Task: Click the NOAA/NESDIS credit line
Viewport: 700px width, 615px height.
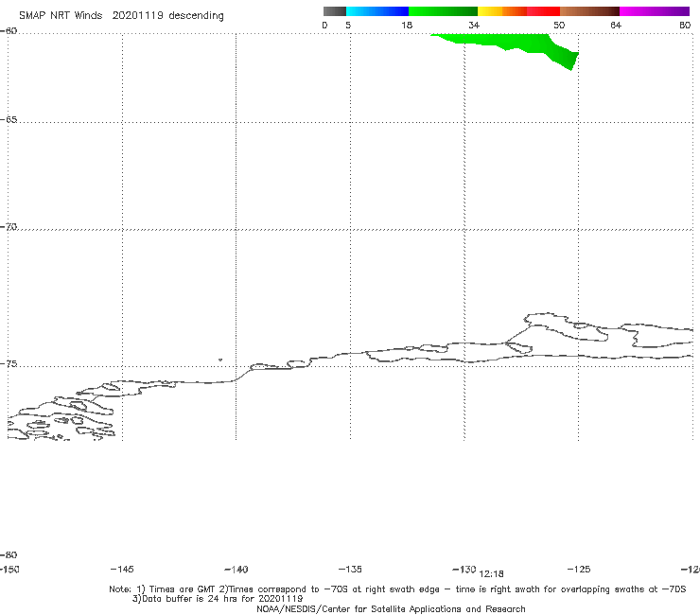Action: point(391,608)
